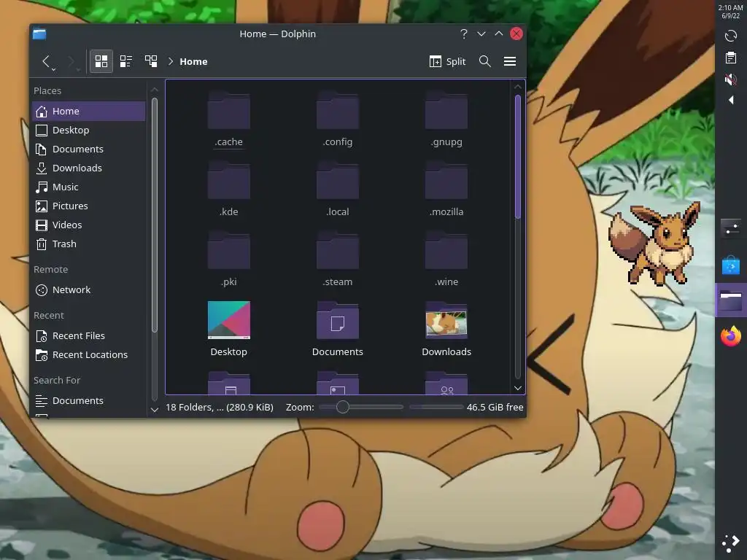Image resolution: width=747 pixels, height=560 pixels.
Task: Open Desktop in the Places panel
Action: click(88, 130)
